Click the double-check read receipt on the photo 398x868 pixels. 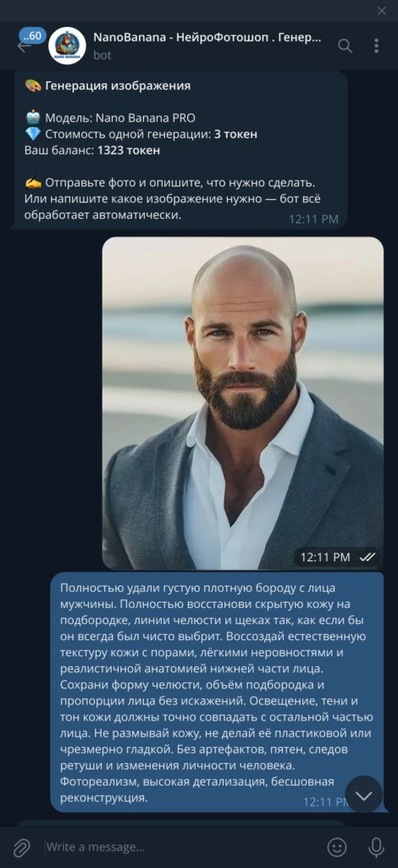click(x=368, y=557)
